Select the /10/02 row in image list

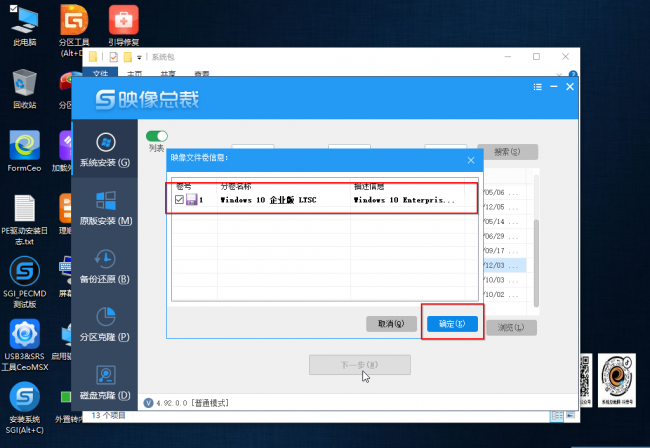tap(505, 294)
